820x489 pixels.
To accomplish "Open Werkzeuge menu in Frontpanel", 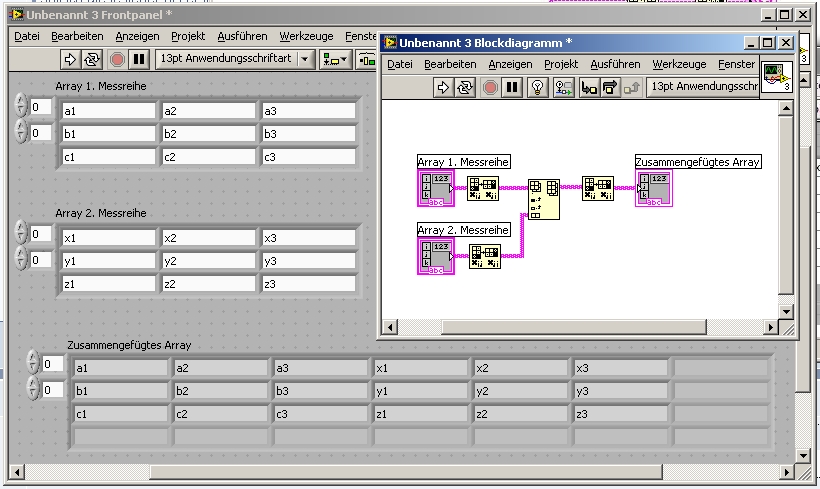I will point(306,36).
